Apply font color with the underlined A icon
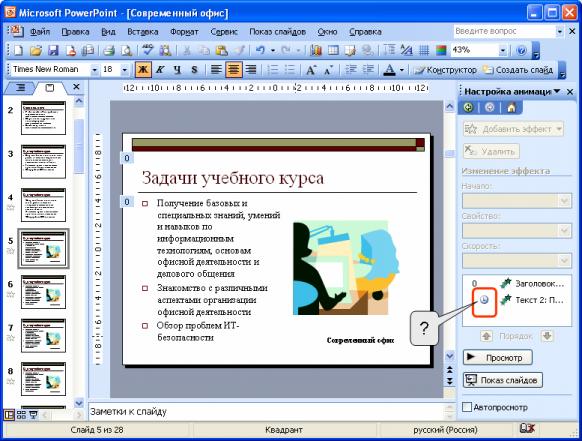 click(x=389, y=69)
